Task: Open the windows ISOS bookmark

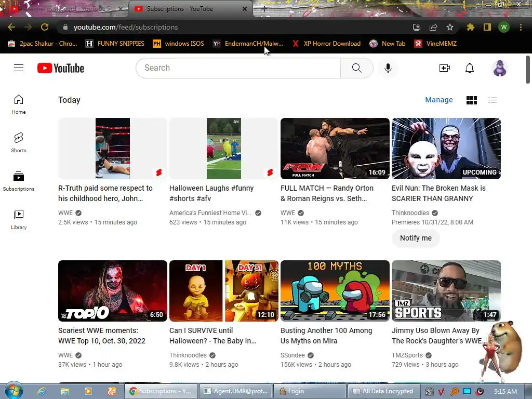Action: 179,44
